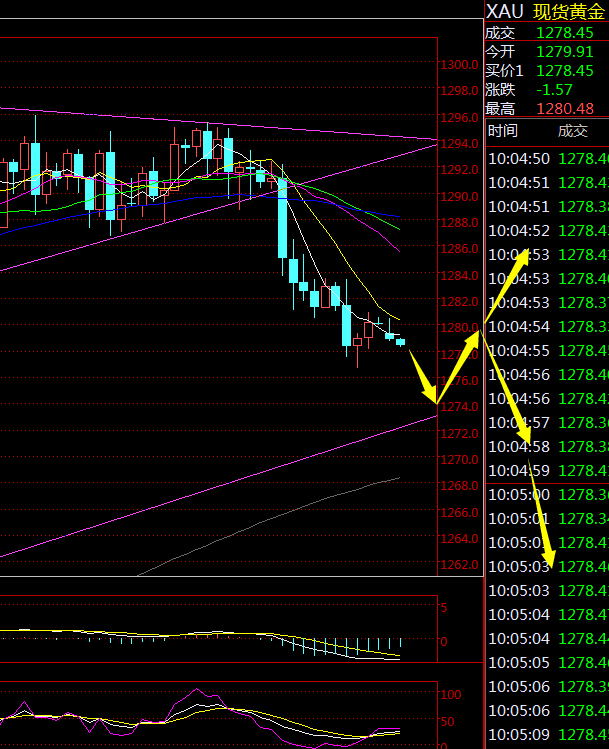Select the tick row at 10:04:54
This screenshot has height=749, width=609.
click(x=547, y=327)
